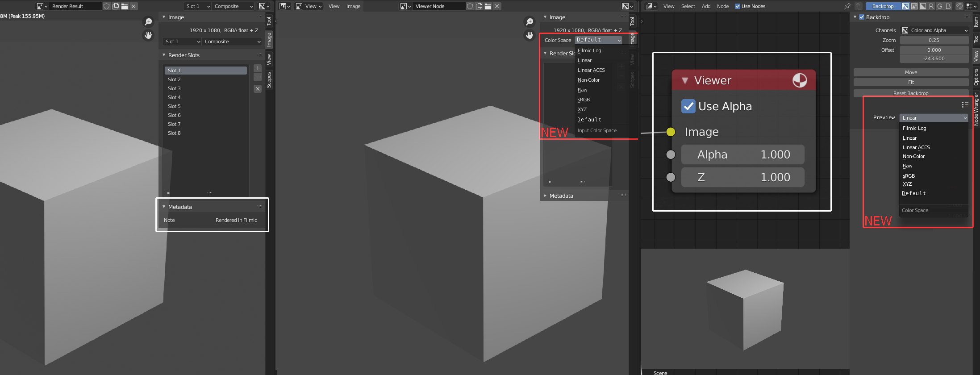Open node editor type dropdown

pyautogui.click(x=651, y=6)
